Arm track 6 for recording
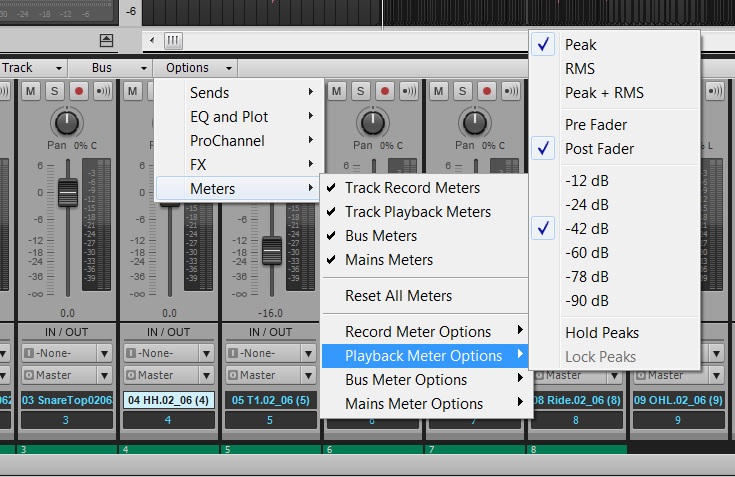The image size is (735, 477). (385, 91)
